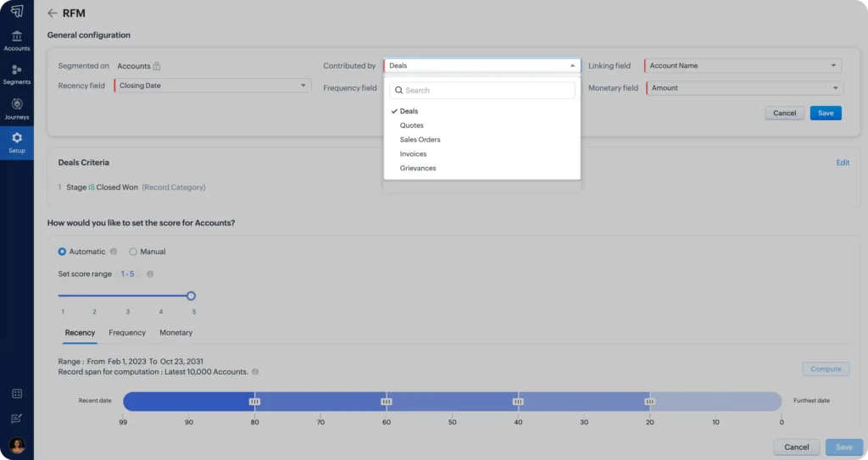This screenshot has height=460, width=868.
Task: Click the recency bar handle at 80
Action: click(x=254, y=402)
